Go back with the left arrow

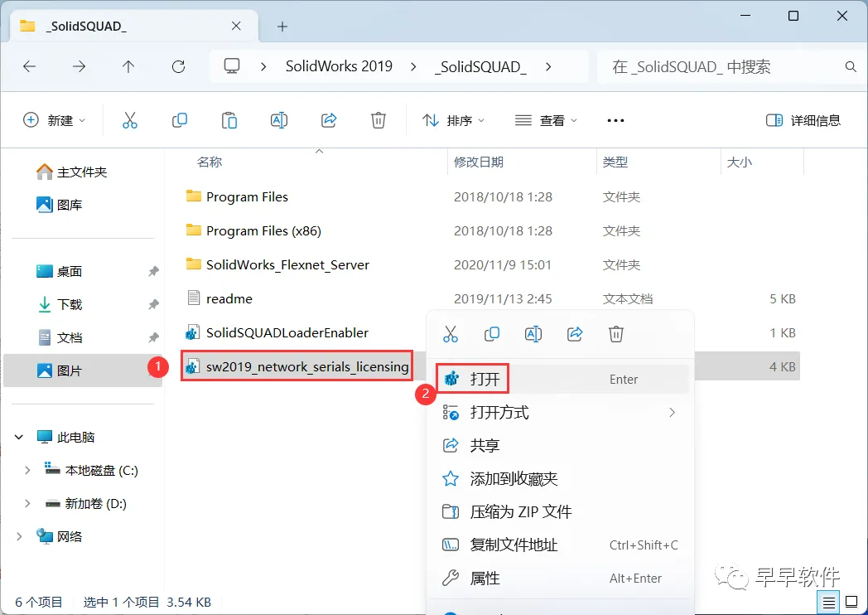coord(29,67)
